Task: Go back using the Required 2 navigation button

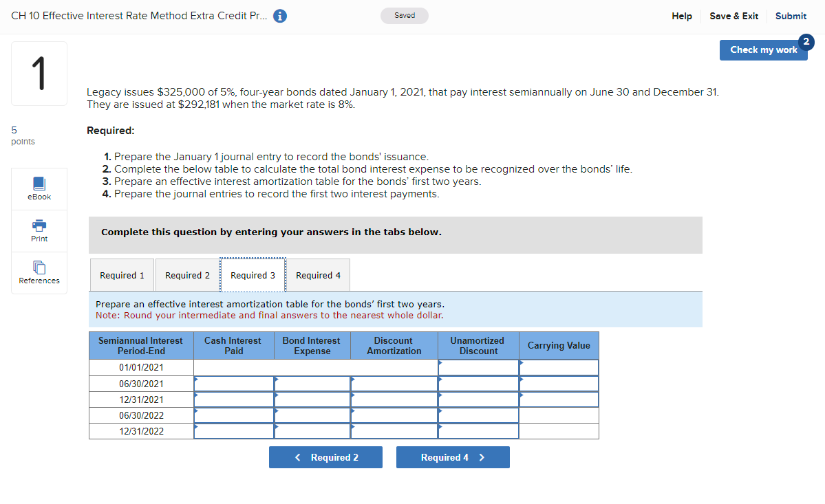Action: pyautogui.click(x=325, y=457)
